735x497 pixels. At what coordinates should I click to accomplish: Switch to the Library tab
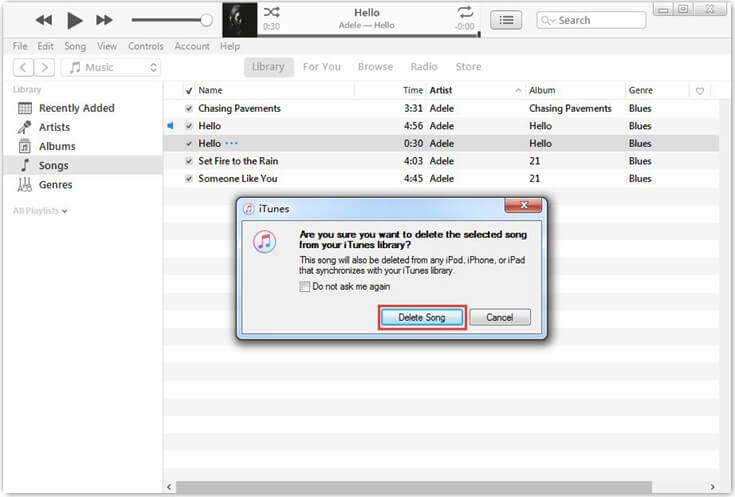click(x=268, y=67)
